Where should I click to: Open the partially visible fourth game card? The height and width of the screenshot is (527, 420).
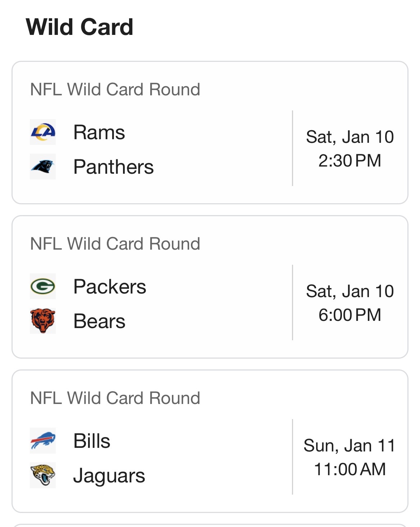coord(210,525)
